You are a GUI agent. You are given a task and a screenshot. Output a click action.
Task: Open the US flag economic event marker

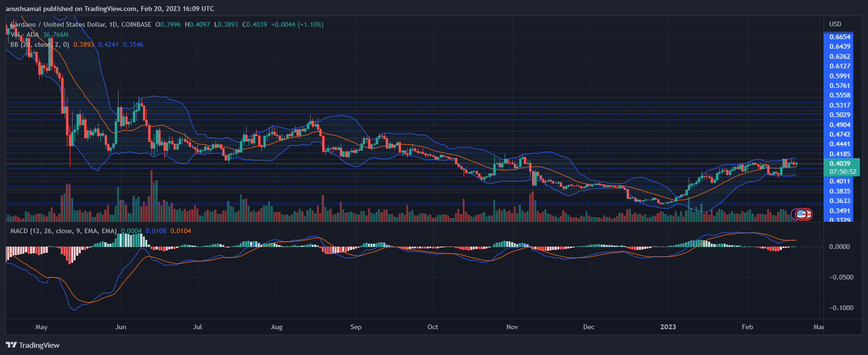[801, 214]
